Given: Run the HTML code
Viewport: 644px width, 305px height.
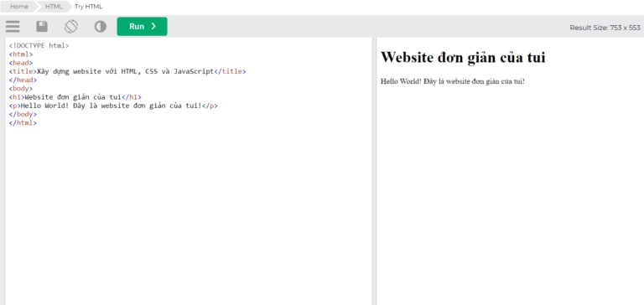Looking at the screenshot, I should (x=142, y=26).
